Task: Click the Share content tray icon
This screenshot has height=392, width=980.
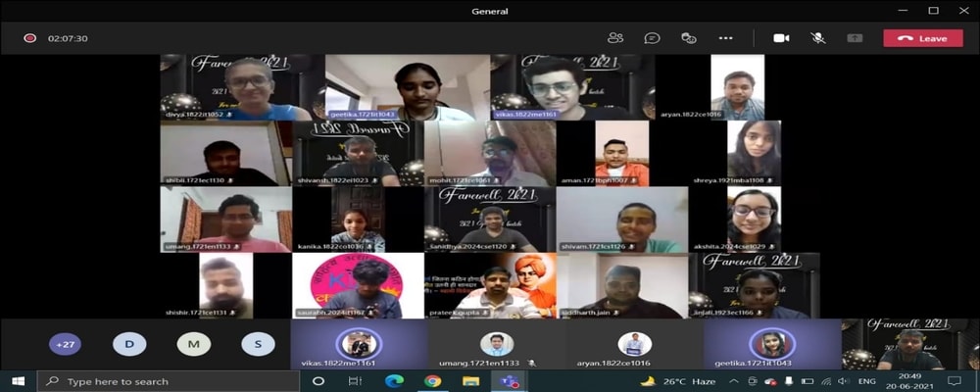Action: click(855, 38)
